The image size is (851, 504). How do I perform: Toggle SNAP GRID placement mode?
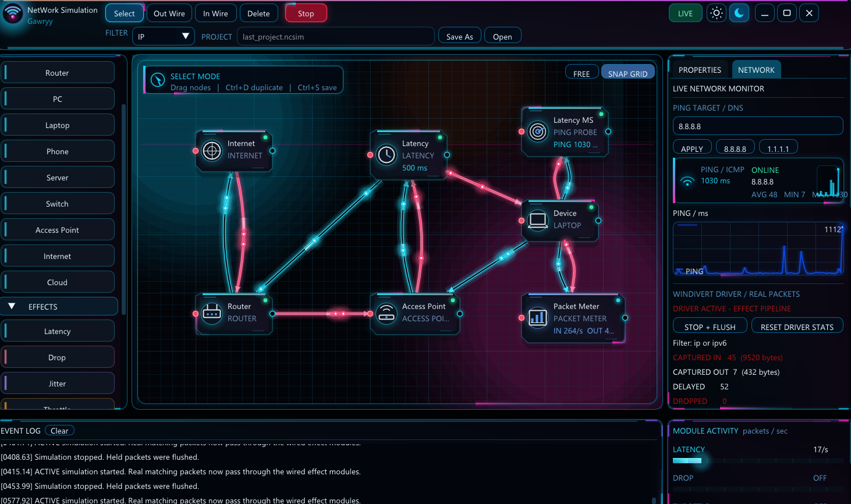pyautogui.click(x=627, y=72)
